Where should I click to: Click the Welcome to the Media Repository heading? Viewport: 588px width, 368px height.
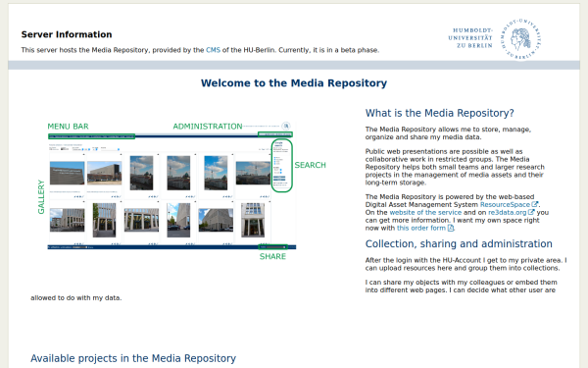click(294, 83)
